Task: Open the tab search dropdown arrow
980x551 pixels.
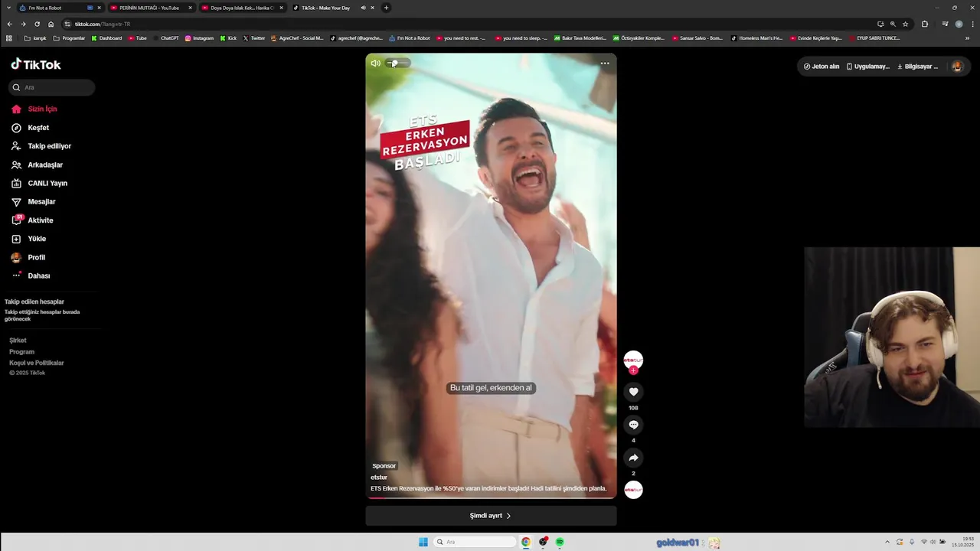Action: click(x=8, y=8)
